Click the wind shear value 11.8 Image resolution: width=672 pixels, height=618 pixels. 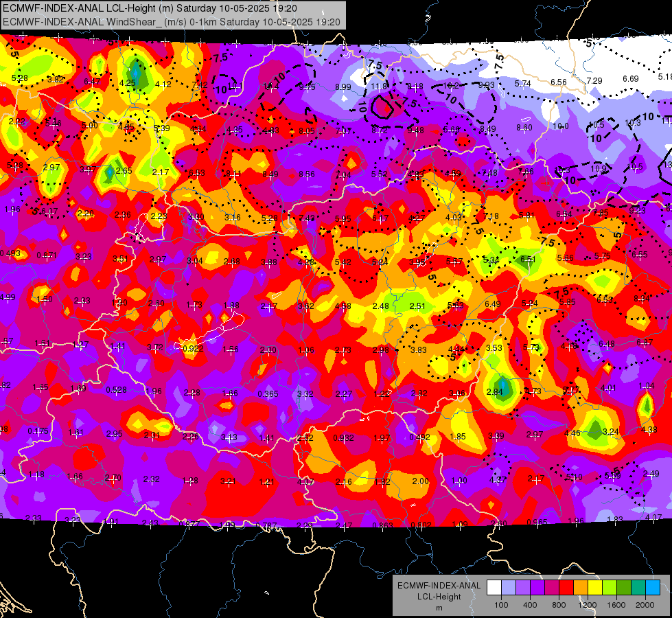(x=379, y=87)
